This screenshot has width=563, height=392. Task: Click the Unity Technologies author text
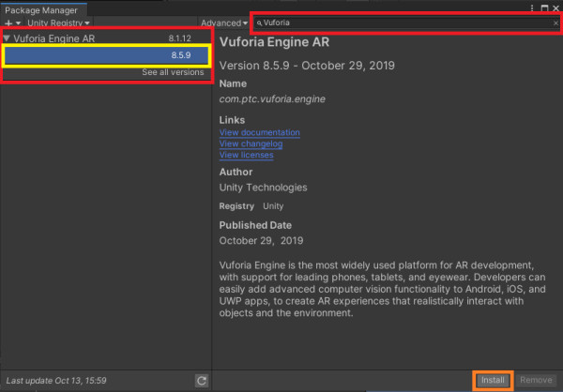(x=263, y=188)
